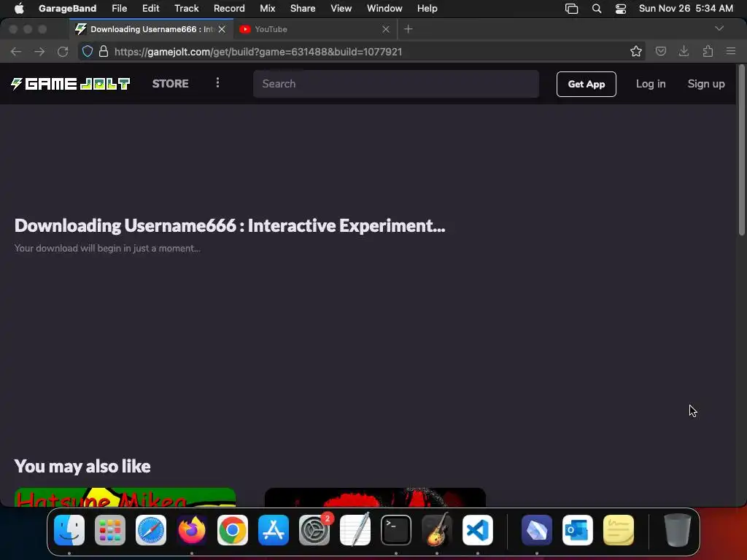Close the Downloading Username666 tab
This screenshot has height=560, width=747.
coord(222,29)
